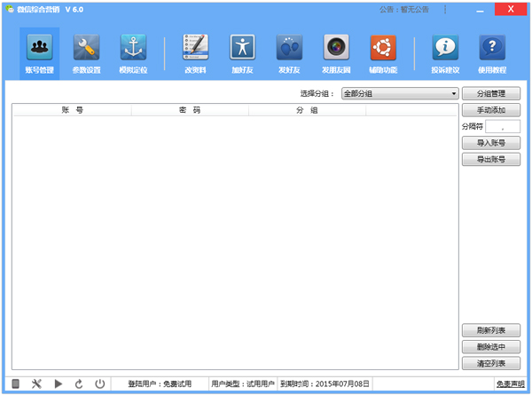
Task: Expand the 选择分组 group dropdown
Action: pos(400,93)
